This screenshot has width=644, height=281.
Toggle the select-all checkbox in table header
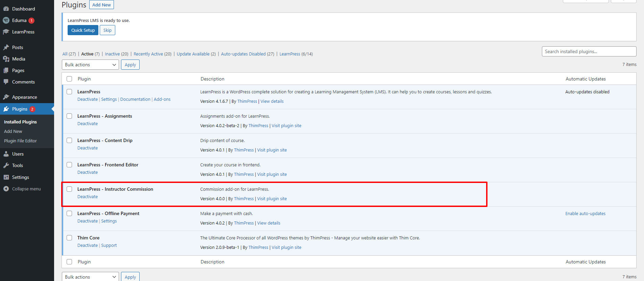click(69, 79)
